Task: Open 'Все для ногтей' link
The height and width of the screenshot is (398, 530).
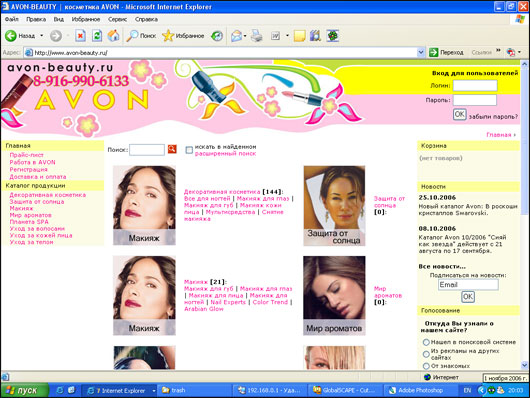Action: coord(207,198)
